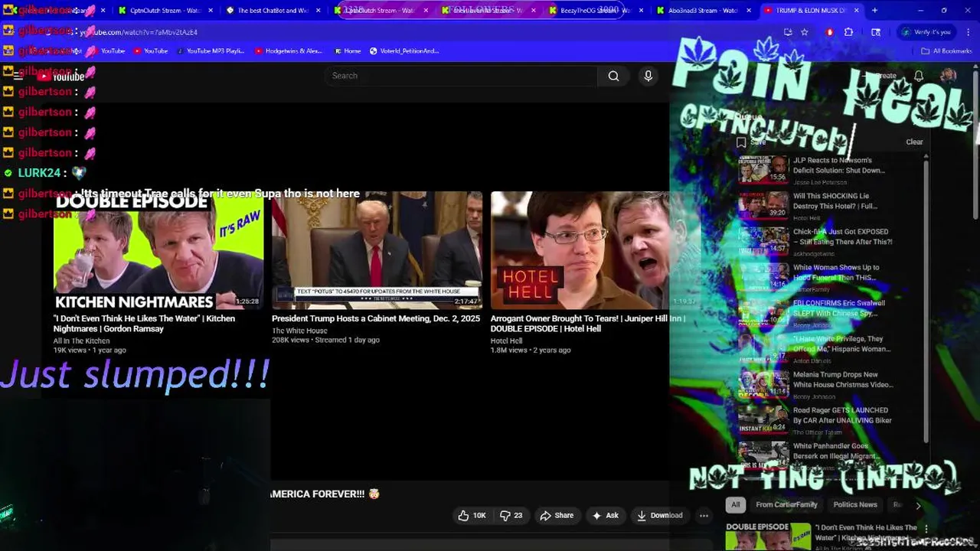This screenshot has height=551, width=980.
Task: Open YouTube MP3 Playlist bookmark
Action: pyautogui.click(x=211, y=51)
